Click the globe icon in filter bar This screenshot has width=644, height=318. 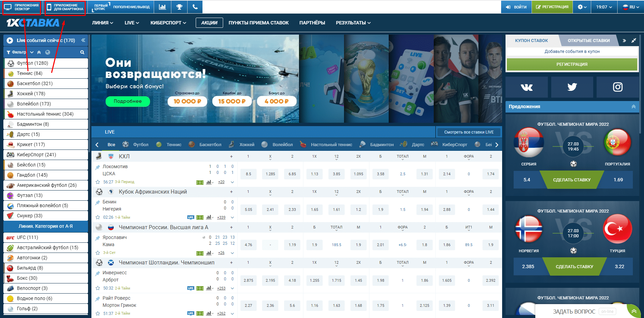click(48, 52)
